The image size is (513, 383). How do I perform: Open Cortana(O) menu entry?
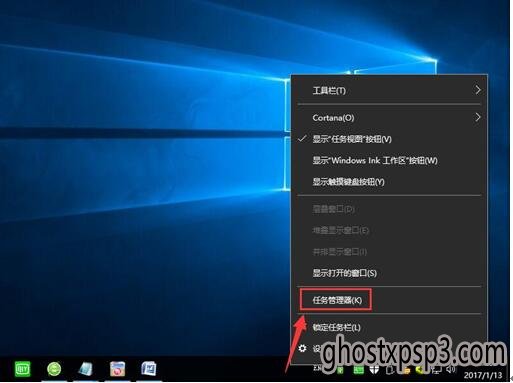click(x=389, y=118)
